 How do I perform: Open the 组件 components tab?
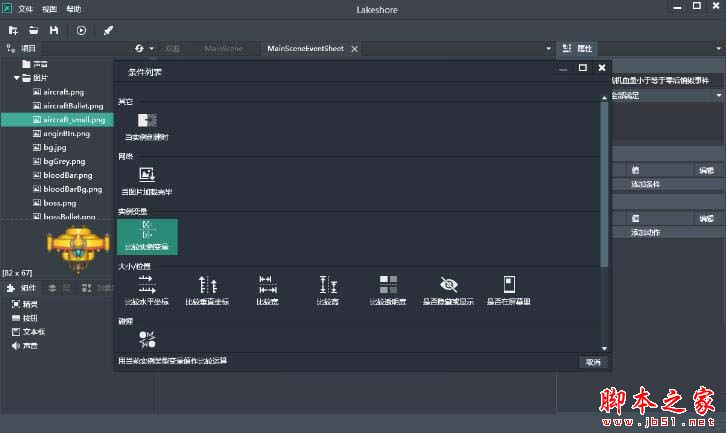[x=22, y=288]
